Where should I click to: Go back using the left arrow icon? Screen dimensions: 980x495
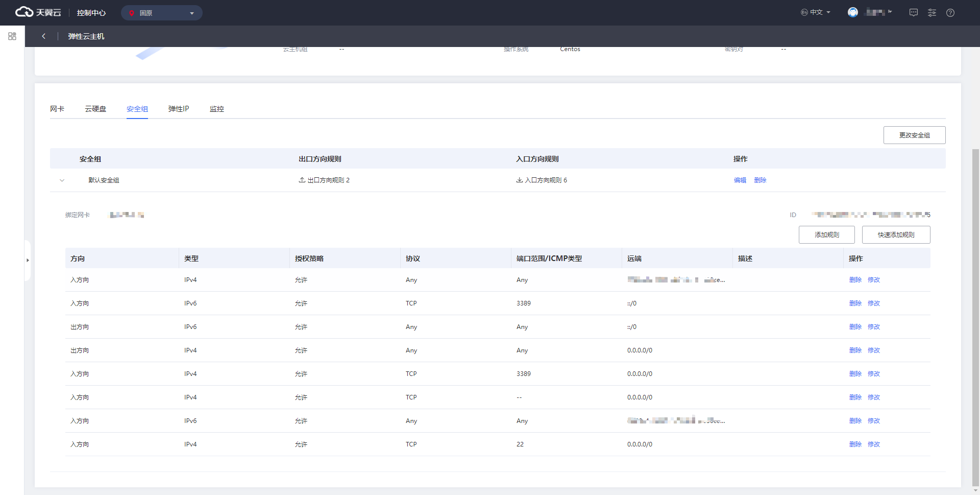click(x=44, y=36)
